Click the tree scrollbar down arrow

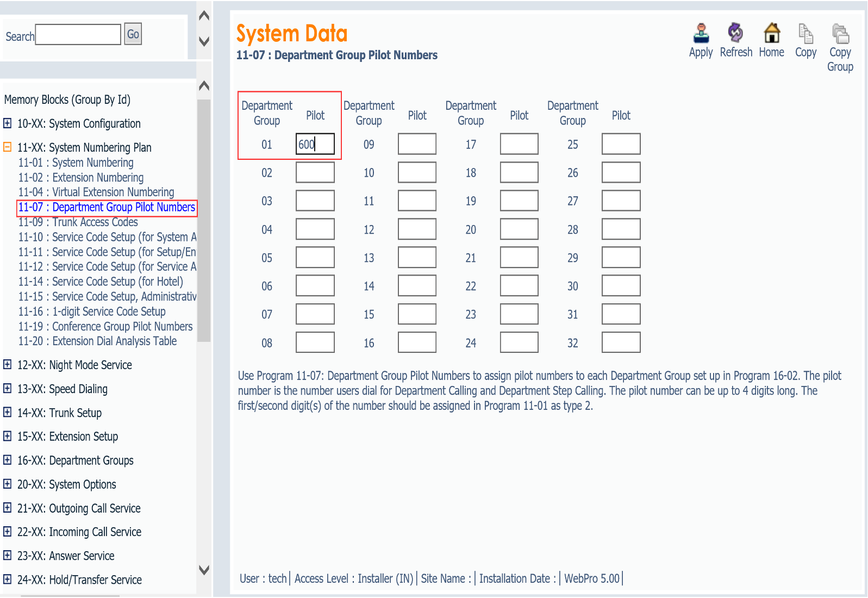pos(204,570)
